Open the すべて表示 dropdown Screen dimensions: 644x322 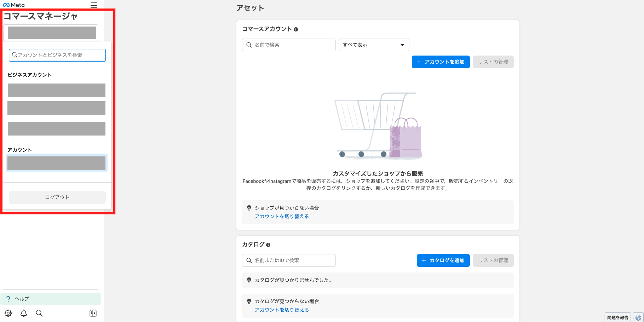[374, 45]
